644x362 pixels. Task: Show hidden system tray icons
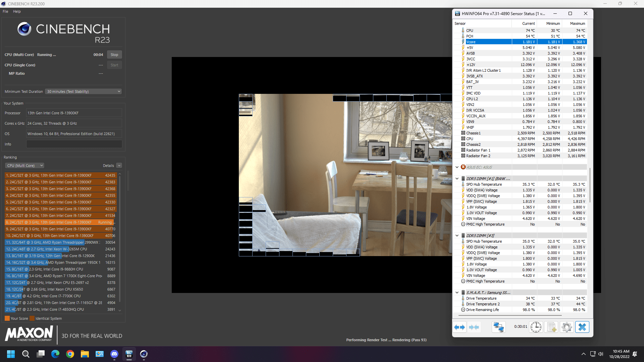pos(584,354)
